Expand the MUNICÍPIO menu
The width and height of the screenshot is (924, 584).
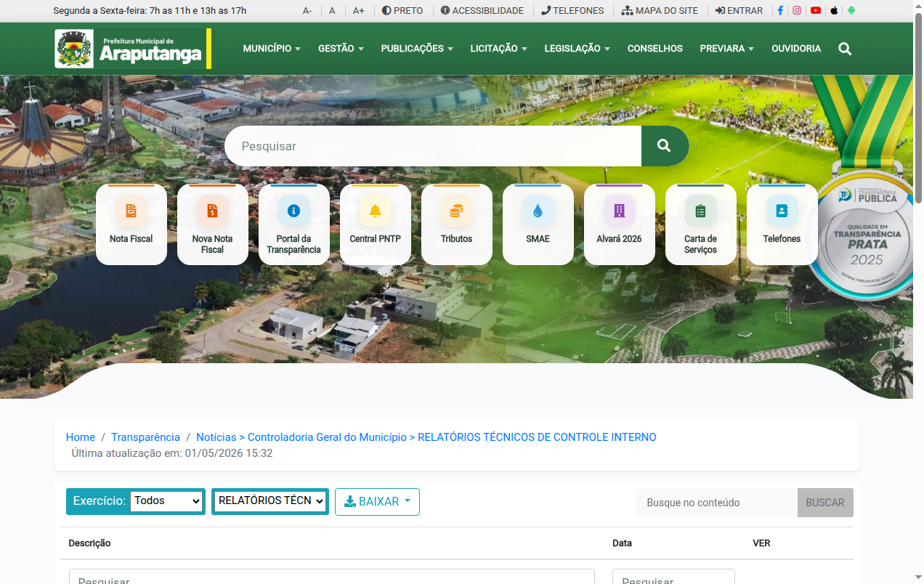pyautogui.click(x=272, y=49)
